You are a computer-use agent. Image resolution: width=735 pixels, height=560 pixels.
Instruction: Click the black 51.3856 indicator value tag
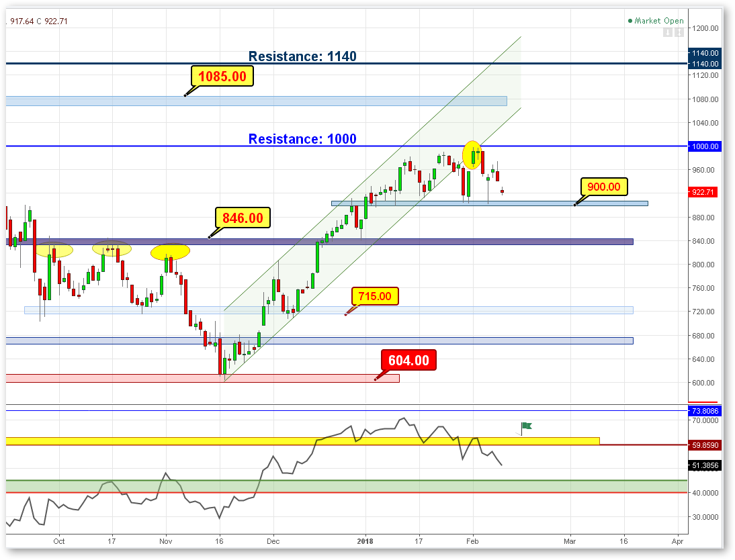click(703, 465)
